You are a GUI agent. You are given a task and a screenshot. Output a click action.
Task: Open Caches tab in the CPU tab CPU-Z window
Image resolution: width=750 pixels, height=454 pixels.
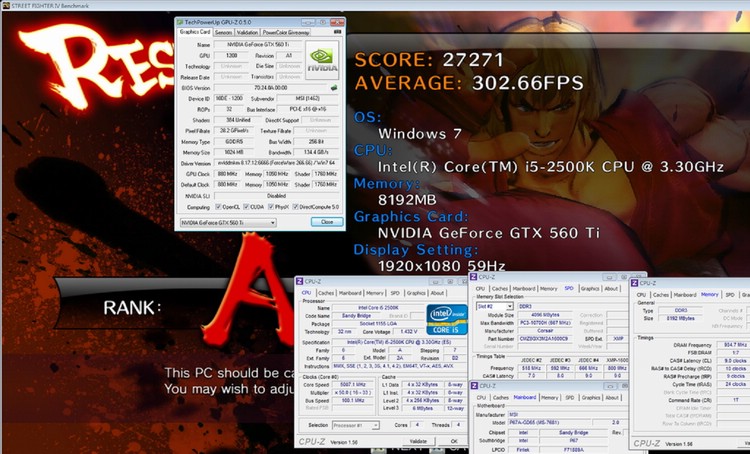coord(326,293)
